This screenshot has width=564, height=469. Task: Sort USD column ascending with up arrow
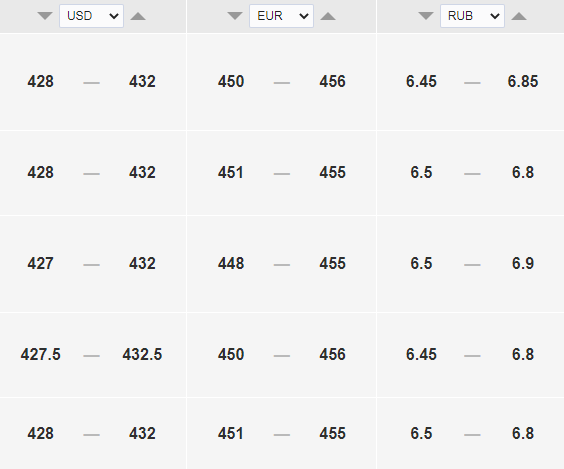[x=138, y=16]
